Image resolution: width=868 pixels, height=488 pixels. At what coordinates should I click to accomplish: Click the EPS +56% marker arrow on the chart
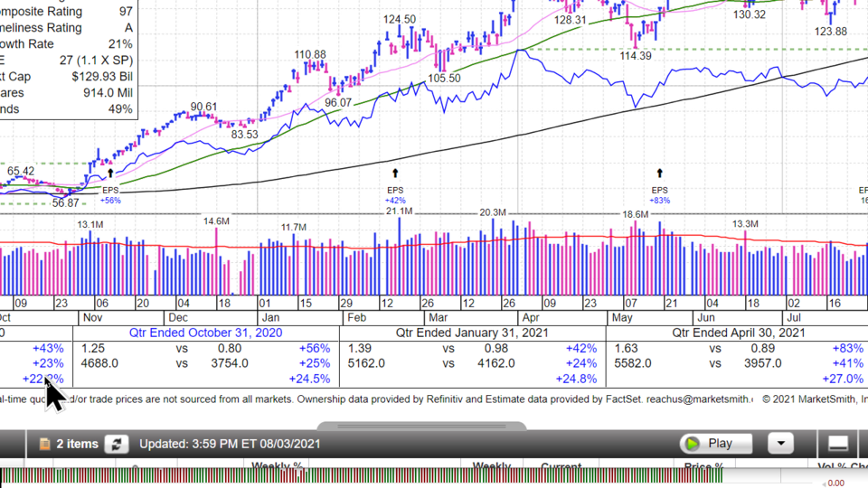[110, 172]
